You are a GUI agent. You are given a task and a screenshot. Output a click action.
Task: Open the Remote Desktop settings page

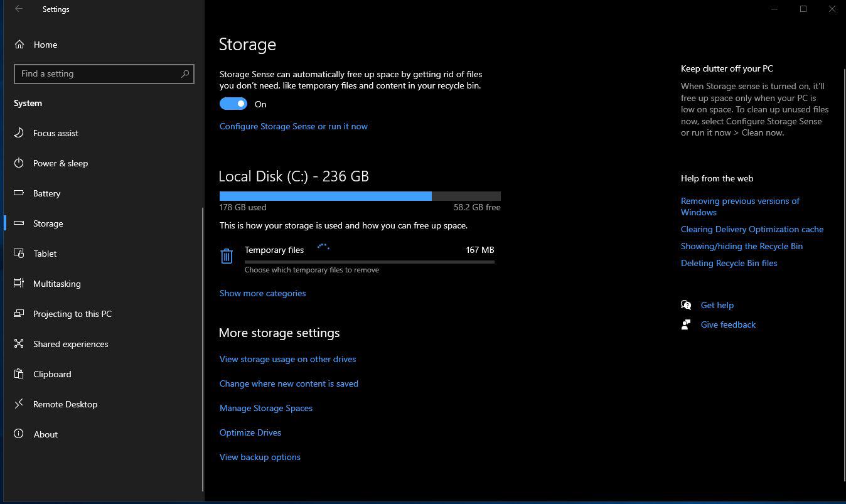(x=65, y=404)
